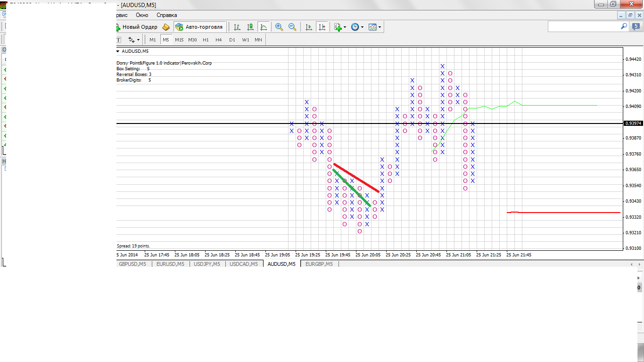Click the chart templates icon

click(x=372, y=27)
